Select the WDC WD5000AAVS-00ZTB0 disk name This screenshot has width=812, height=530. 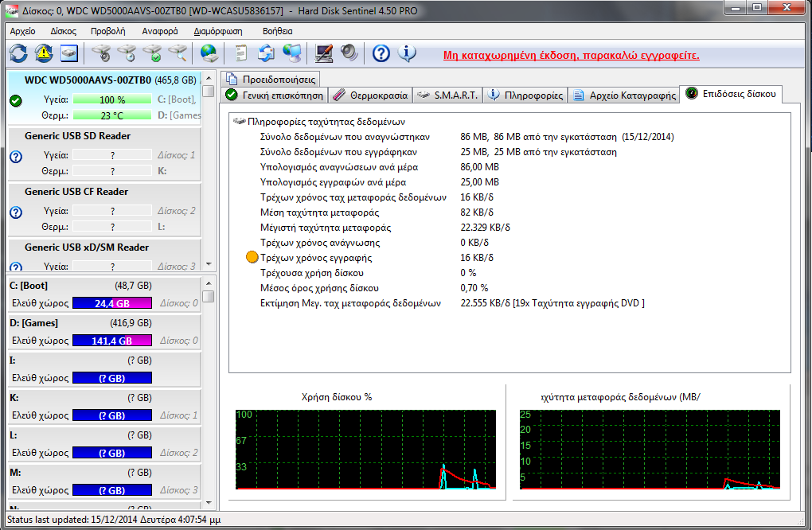click(88, 80)
